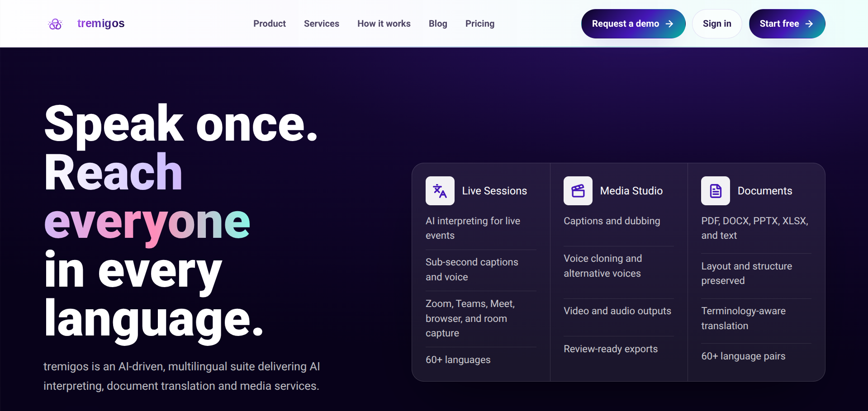This screenshot has width=868, height=411.
Task: Click the Sign in button
Action: coord(717,24)
